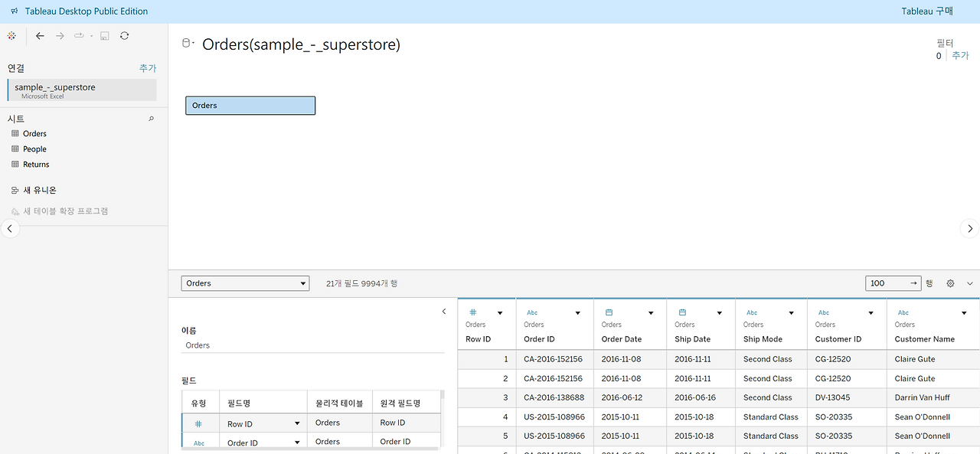Click the Abc type icon for Order ID field row

click(199, 443)
